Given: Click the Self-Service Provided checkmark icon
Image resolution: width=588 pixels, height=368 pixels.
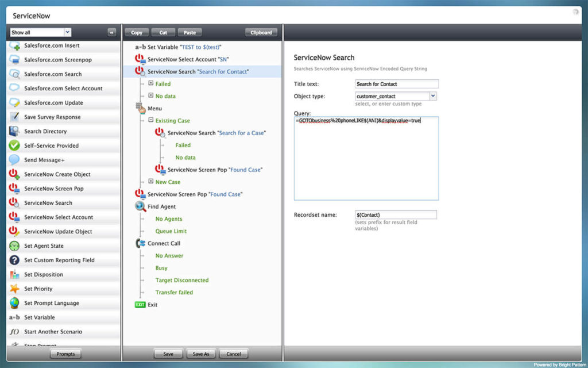Looking at the screenshot, I should [13, 145].
